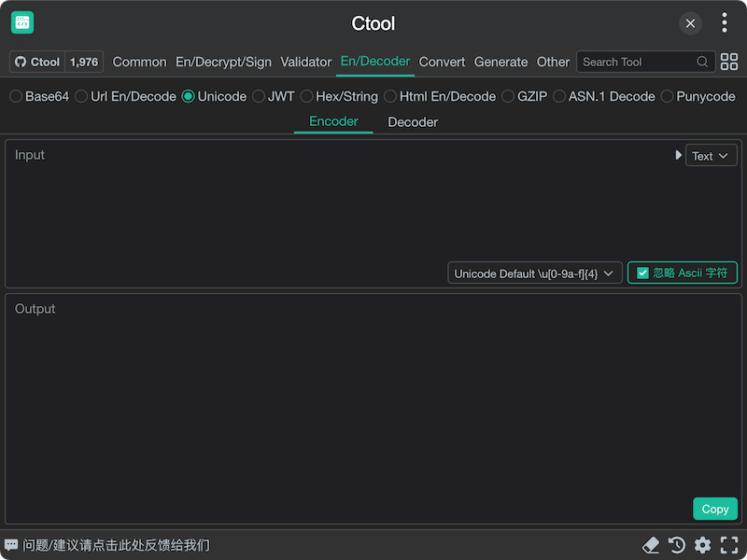Image resolution: width=747 pixels, height=560 pixels.
Task: Switch to the Other category tab
Action: tap(553, 62)
